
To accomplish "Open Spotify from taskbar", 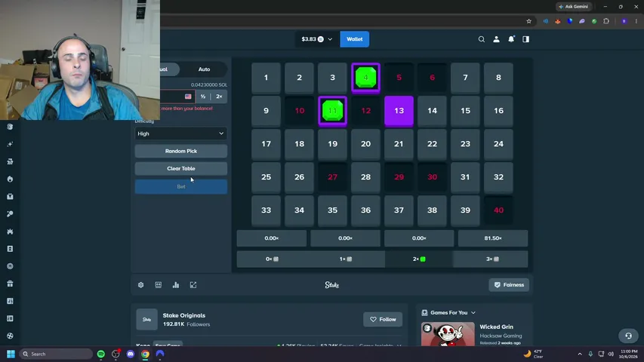I will pyautogui.click(x=101, y=354).
